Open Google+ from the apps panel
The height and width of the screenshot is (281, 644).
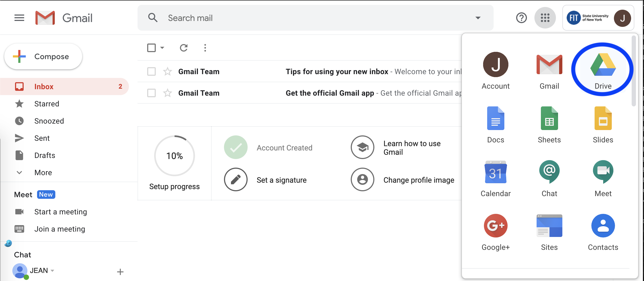[495, 232]
